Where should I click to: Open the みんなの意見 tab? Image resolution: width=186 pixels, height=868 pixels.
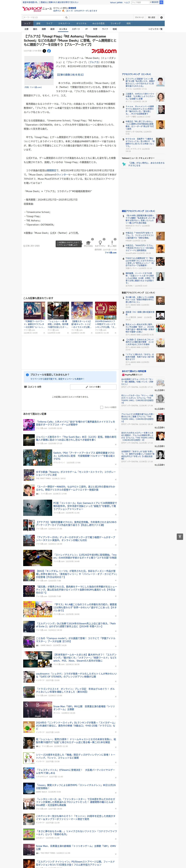point(99,24)
